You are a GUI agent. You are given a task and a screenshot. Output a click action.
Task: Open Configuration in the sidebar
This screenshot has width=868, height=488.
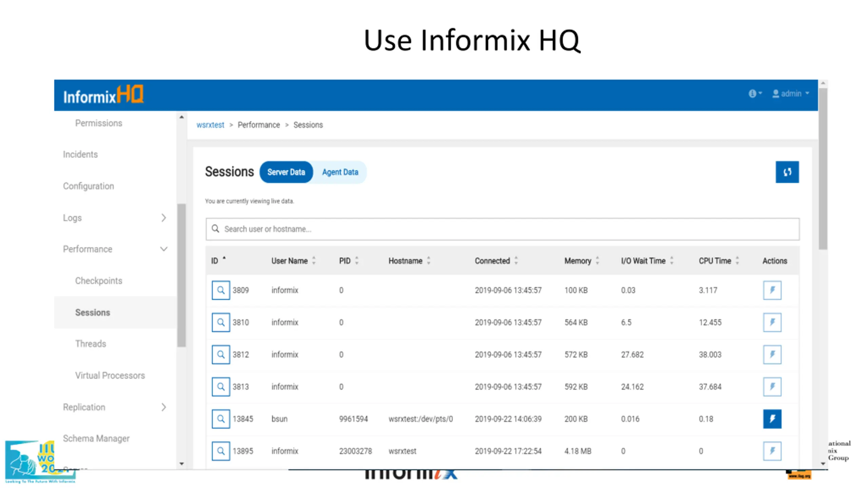click(88, 186)
